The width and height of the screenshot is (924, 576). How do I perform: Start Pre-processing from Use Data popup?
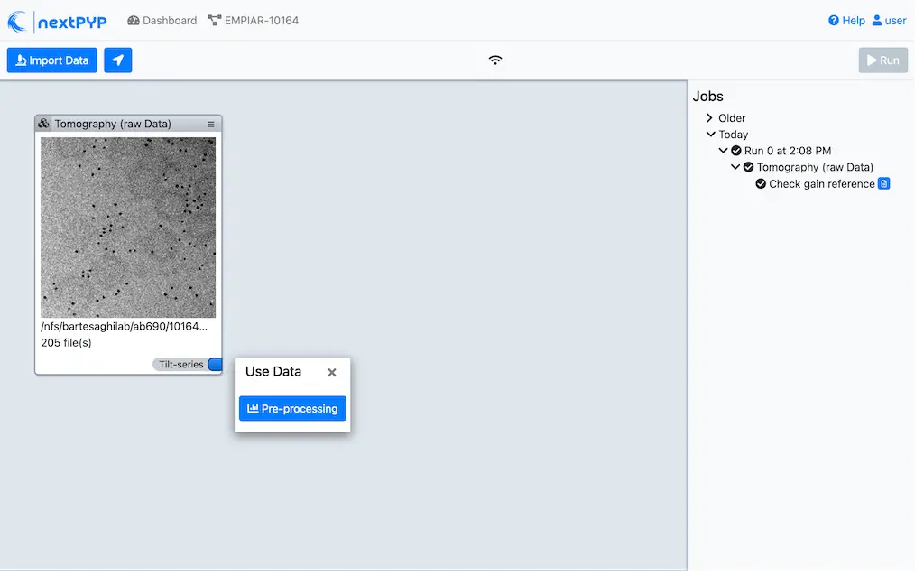point(292,408)
